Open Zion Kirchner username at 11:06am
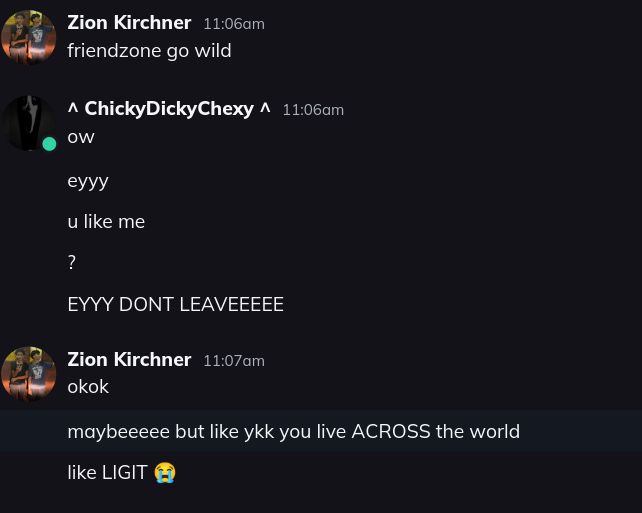This screenshot has width=642, height=513. (129, 23)
